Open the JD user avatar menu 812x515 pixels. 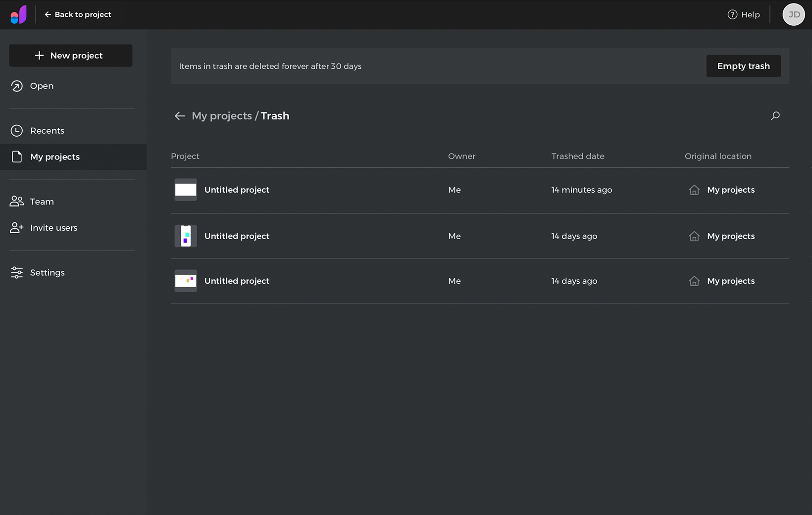pos(794,14)
